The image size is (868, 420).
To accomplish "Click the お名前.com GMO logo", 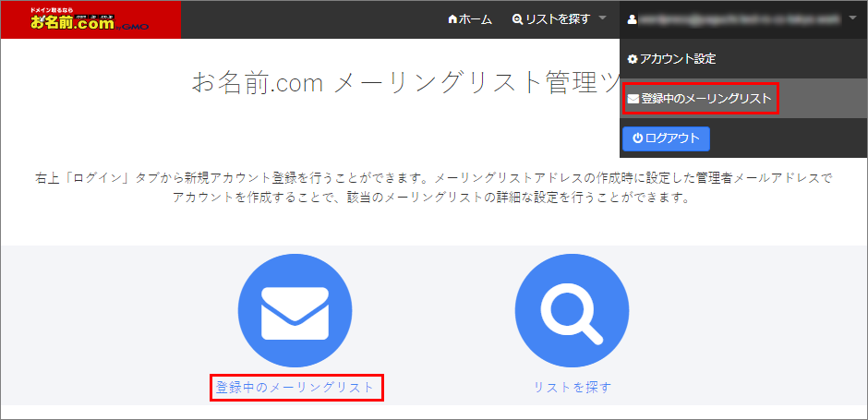I will click(90, 19).
